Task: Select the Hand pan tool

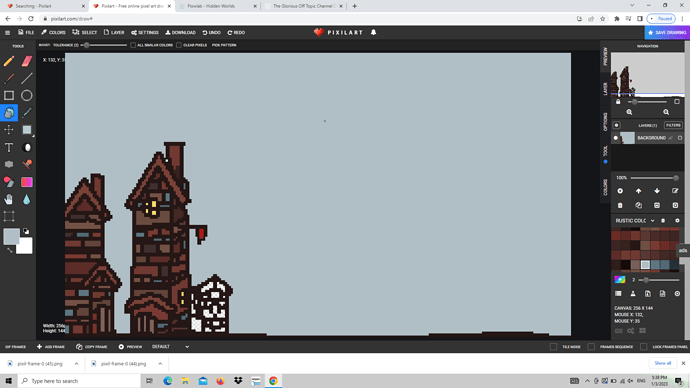Action: 9,199
